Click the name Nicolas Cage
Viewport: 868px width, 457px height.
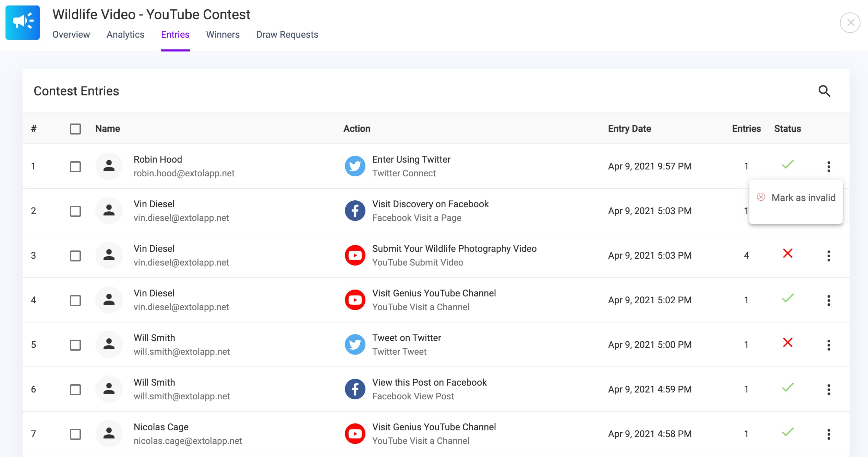tap(161, 427)
